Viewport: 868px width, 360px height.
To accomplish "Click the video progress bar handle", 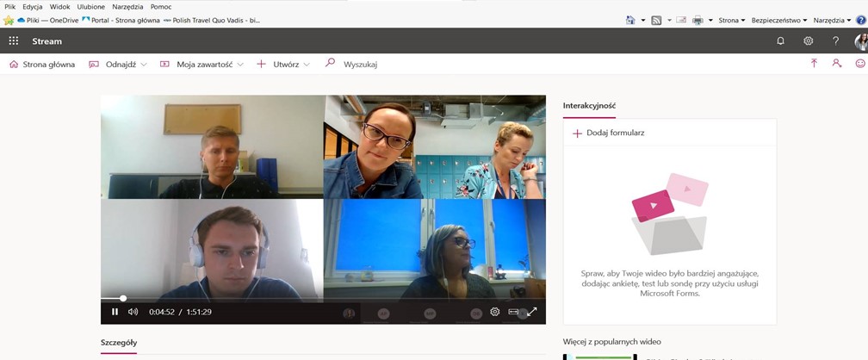I will (x=123, y=298).
